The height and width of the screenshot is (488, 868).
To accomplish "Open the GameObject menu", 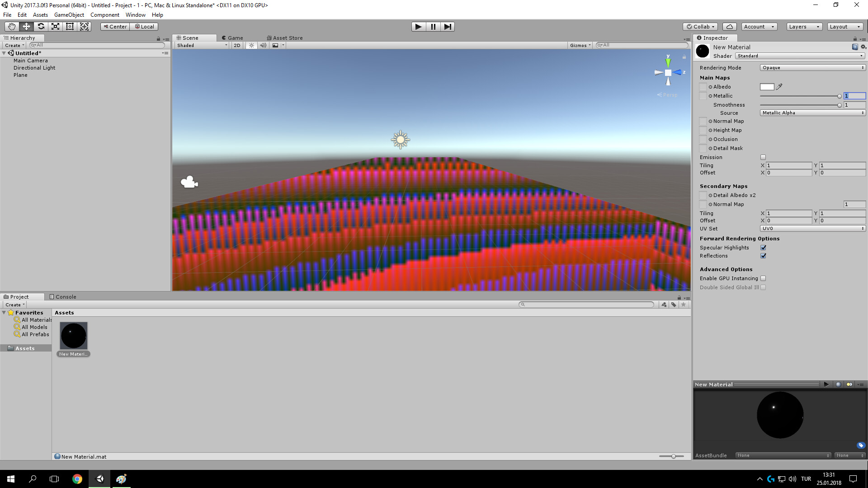I will (69, 15).
